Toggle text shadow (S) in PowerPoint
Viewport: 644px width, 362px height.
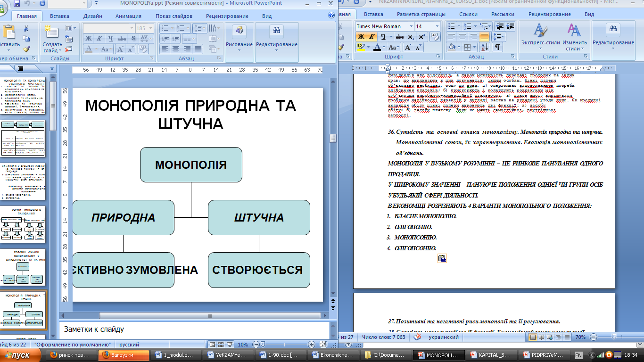pos(133,39)
